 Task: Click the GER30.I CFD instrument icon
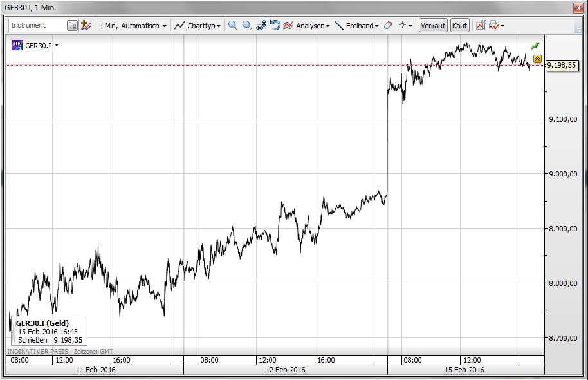tap(17, 45)
